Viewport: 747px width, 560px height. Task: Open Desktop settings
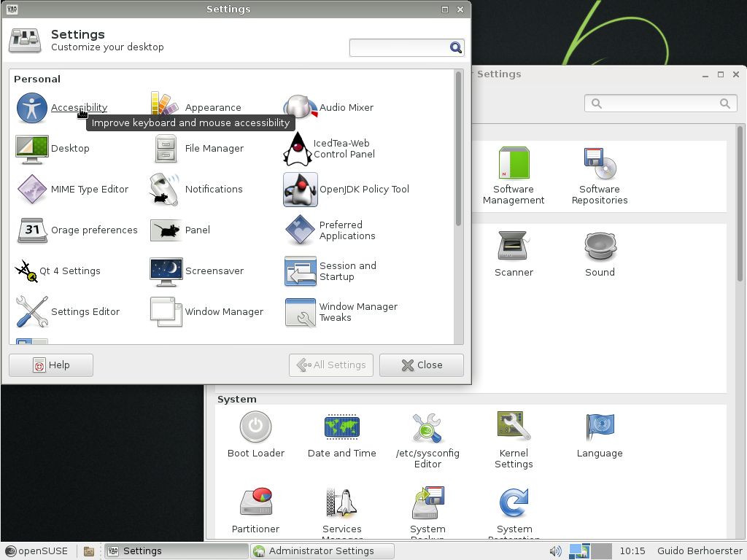53,149
